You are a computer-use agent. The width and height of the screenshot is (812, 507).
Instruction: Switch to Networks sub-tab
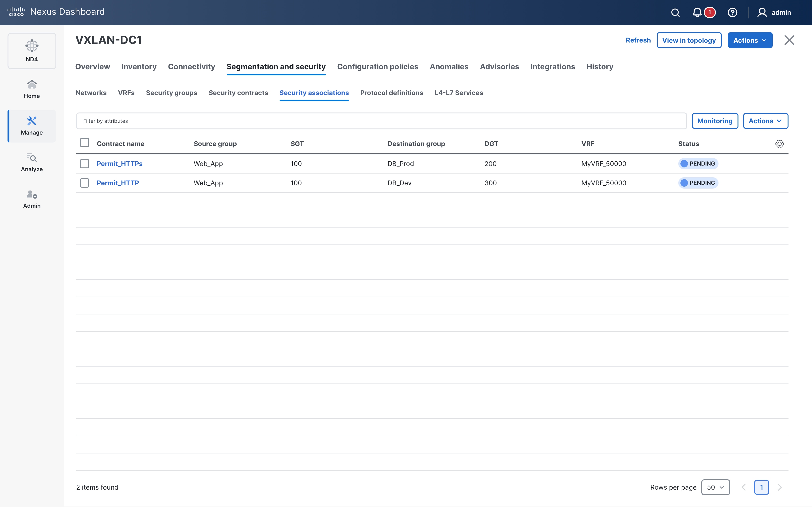click(x=91, y=93)
